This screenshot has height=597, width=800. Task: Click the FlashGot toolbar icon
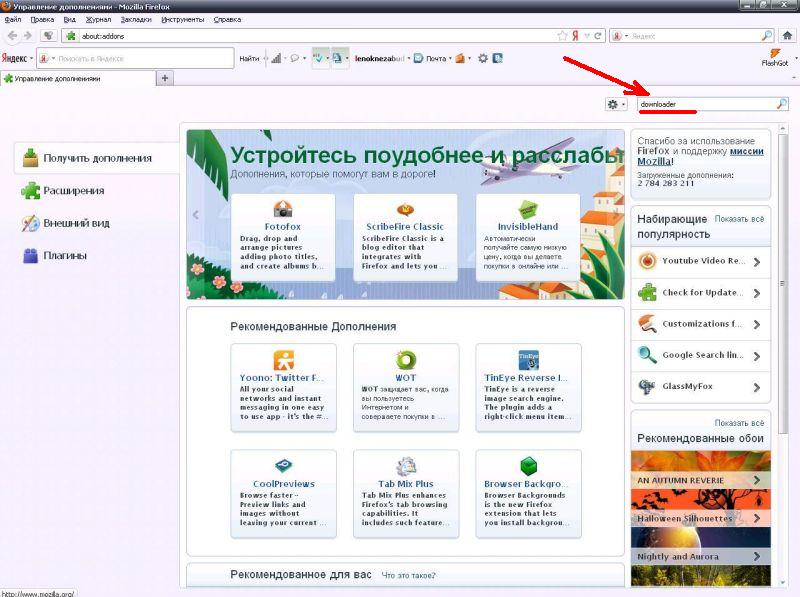point(775,57)
